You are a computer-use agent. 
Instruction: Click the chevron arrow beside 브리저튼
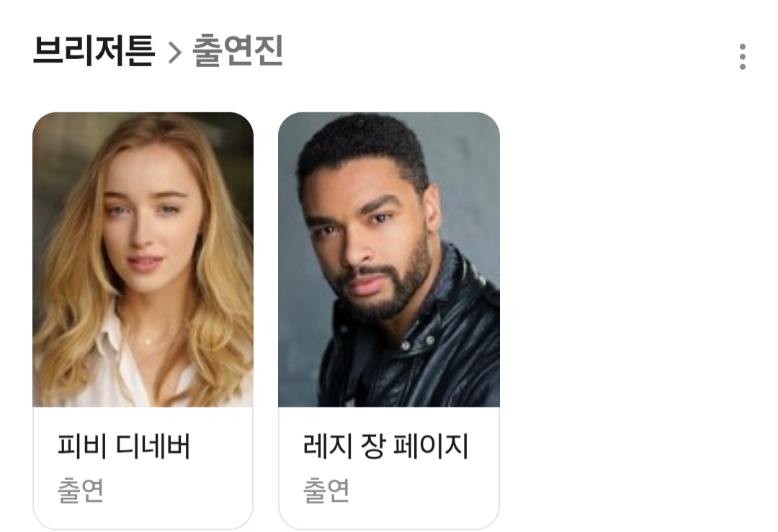174,53
